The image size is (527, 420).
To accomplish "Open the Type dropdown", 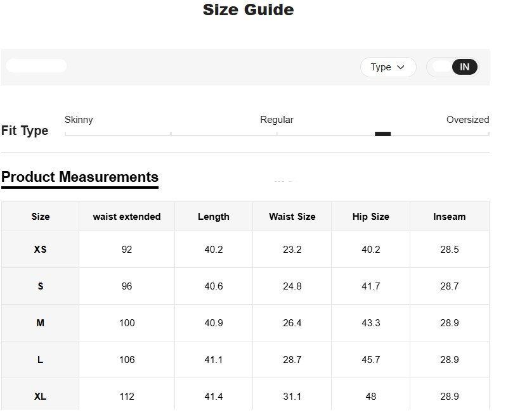I will pos(388,67).
